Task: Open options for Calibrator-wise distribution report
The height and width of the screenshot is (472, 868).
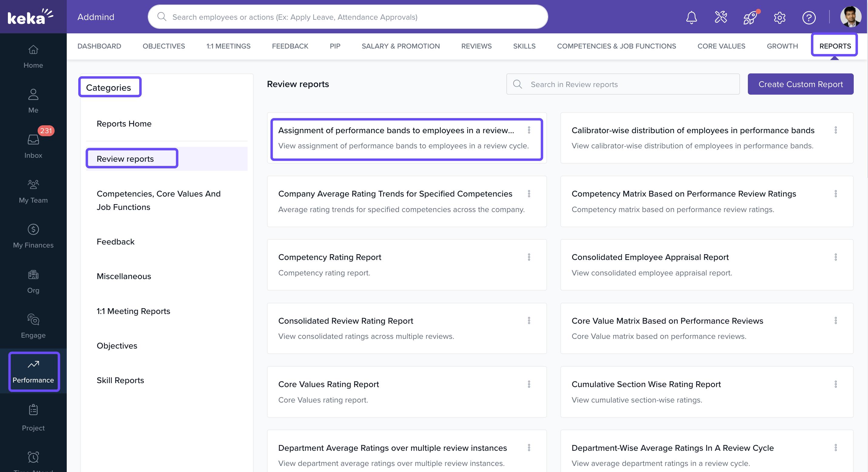Action: point(835,130)
